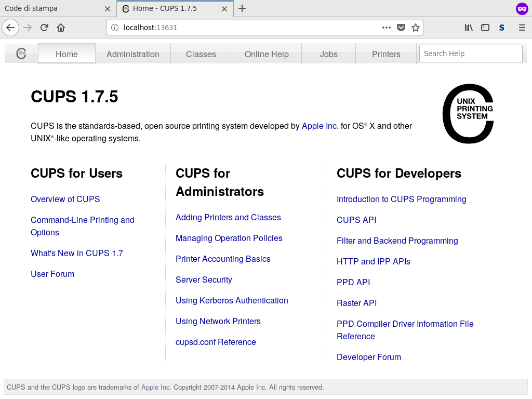
Task: Visit the User Forum link
Action: [52, 274]
